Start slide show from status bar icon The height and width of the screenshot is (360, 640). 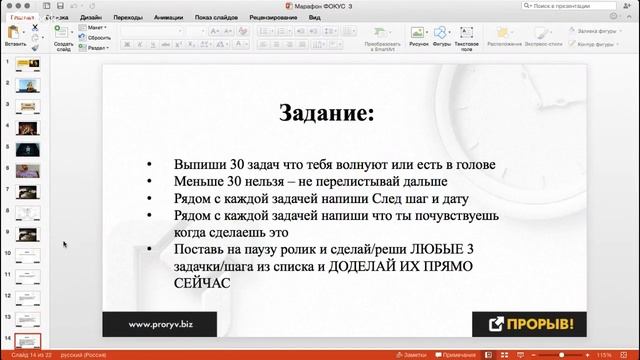tap(520, 355)
